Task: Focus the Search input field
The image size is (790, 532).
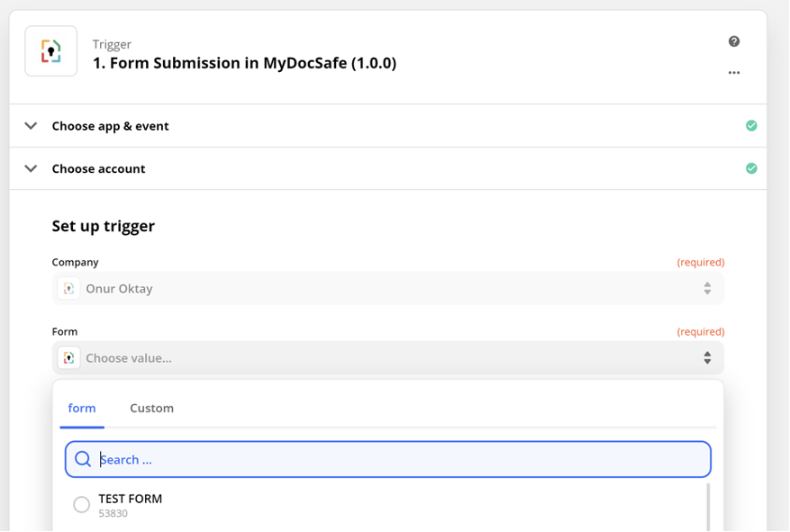Action: (x=388, y=459)
